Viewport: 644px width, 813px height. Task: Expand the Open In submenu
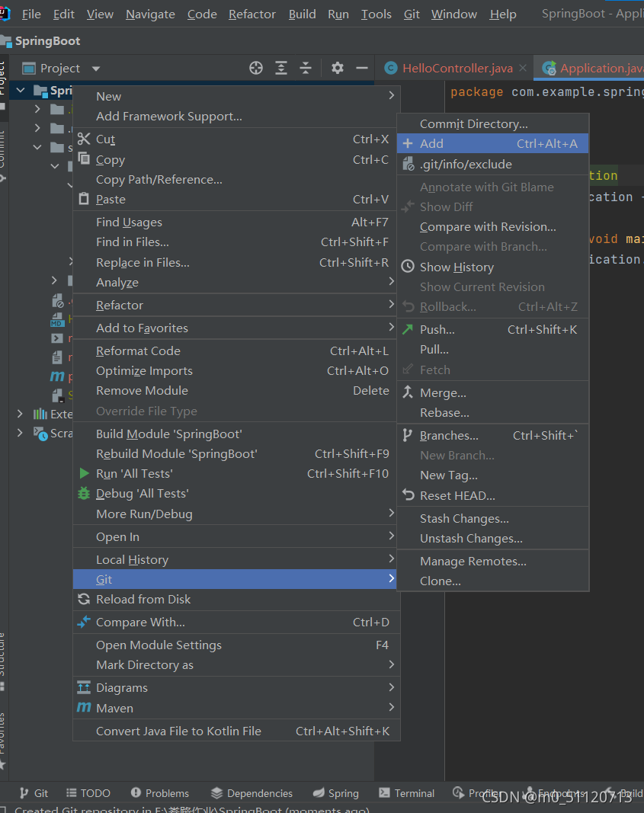coord(236,536)
